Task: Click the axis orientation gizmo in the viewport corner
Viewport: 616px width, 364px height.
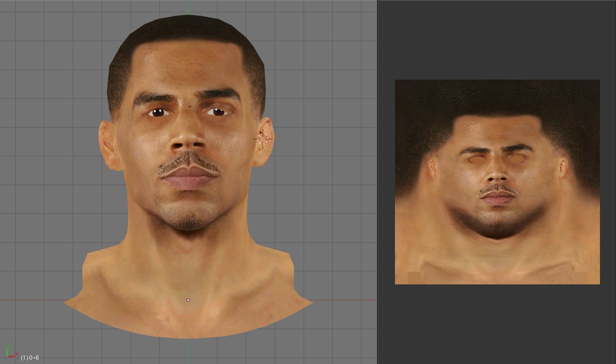Action: point(11,352)
